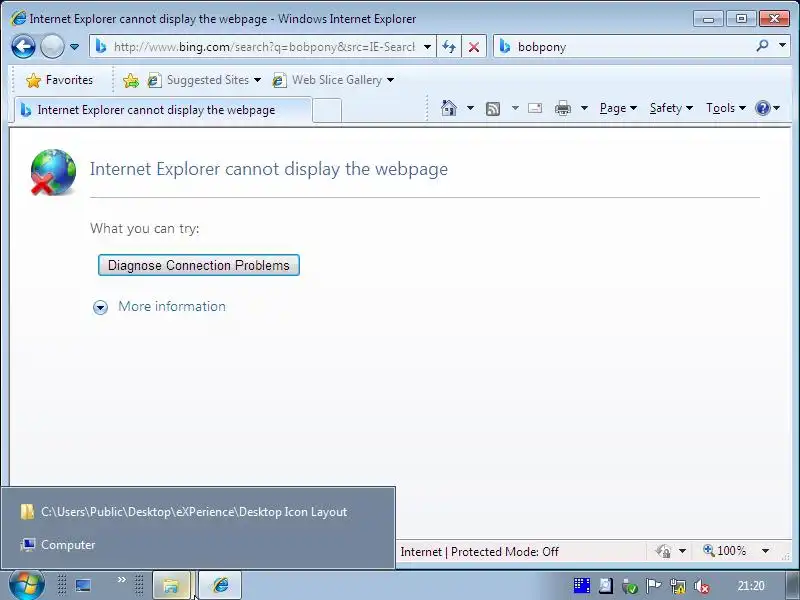Screen dimensions: 800x600
Task: Open the Favorites center
Action: (60, 80)
